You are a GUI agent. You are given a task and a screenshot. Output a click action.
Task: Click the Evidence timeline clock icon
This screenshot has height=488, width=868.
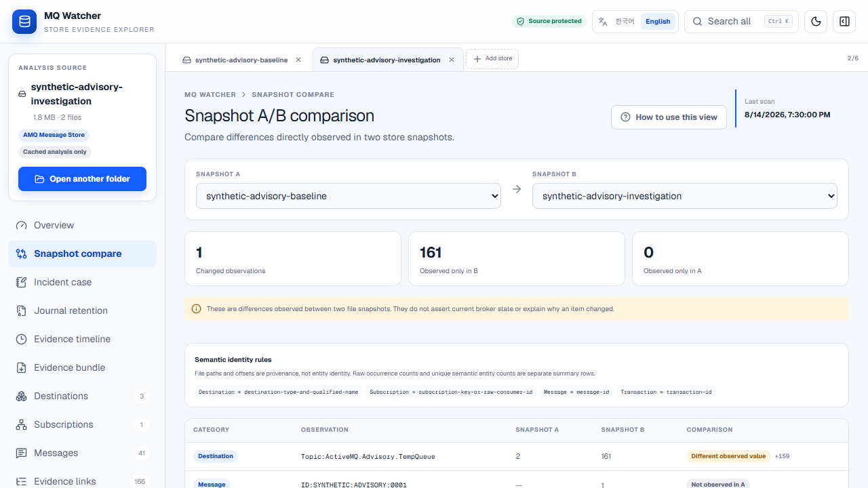[22, 339]
